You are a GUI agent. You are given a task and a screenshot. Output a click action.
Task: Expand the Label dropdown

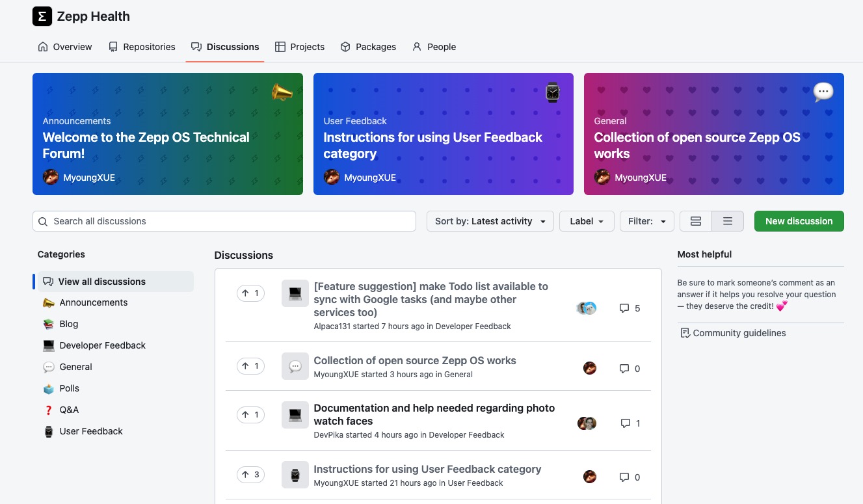tap(586, 221)
